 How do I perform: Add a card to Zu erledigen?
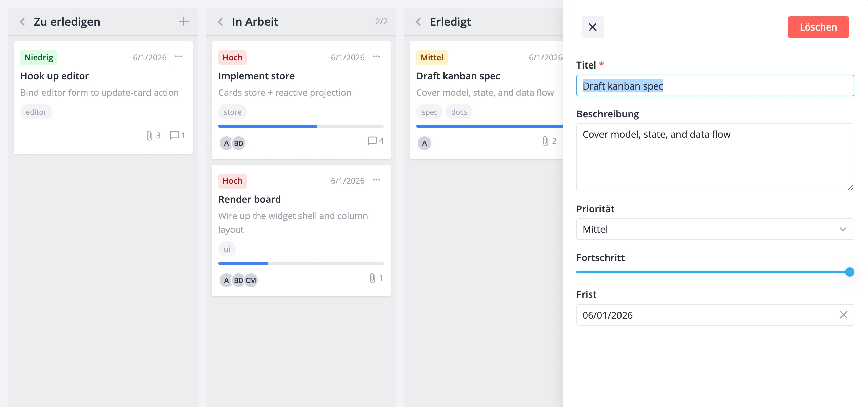coord(183,22)
